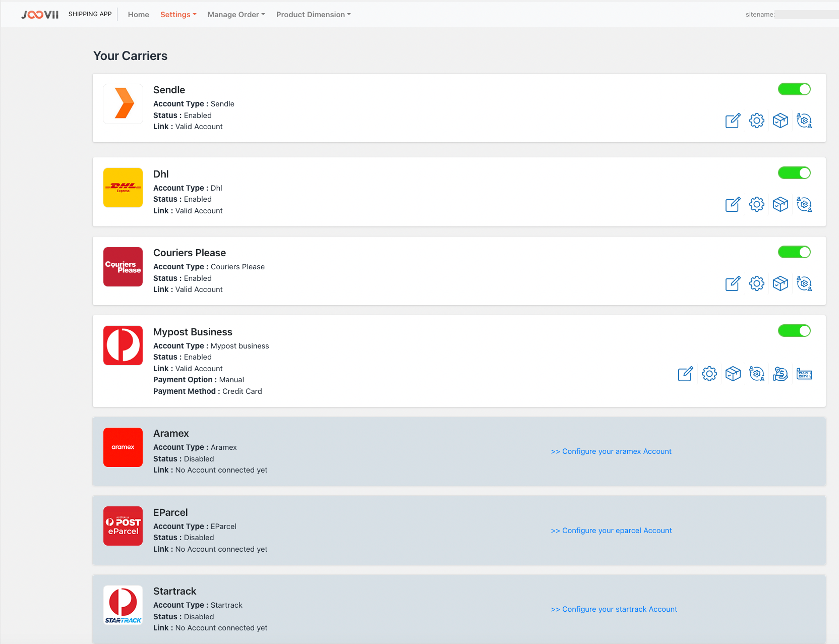Click the user-gear cycle icon for Sendle

804,121
